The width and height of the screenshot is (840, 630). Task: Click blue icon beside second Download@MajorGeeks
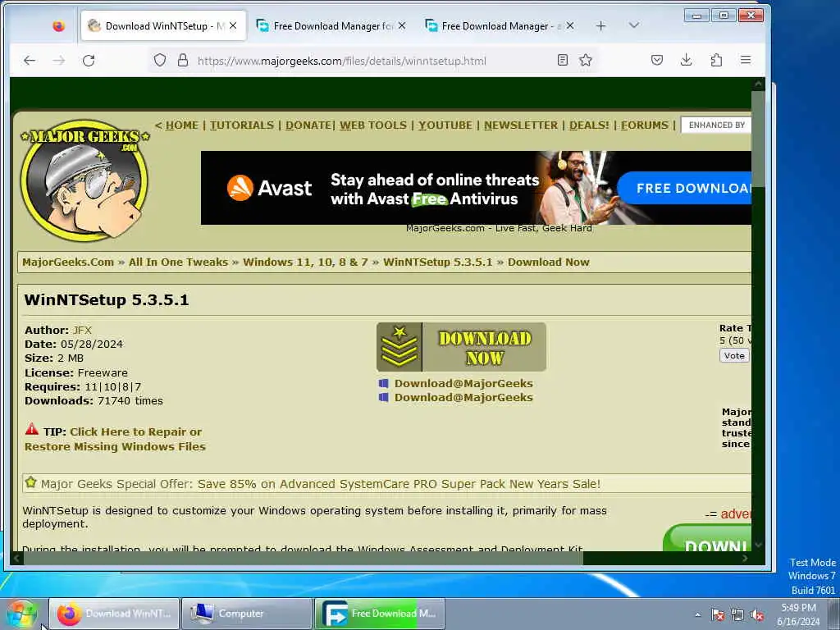point(384,398)
